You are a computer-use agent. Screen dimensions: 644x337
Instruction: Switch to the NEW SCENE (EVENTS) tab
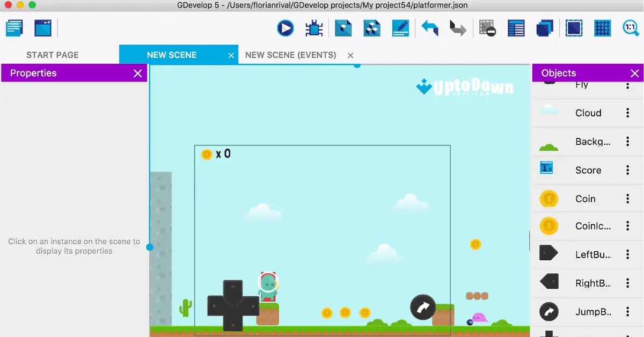(x=290, y=55)
